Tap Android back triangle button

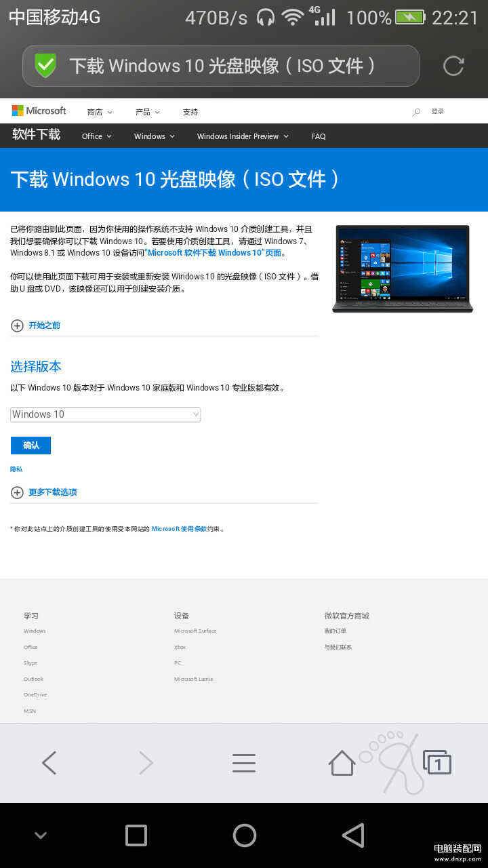point(352,835)
